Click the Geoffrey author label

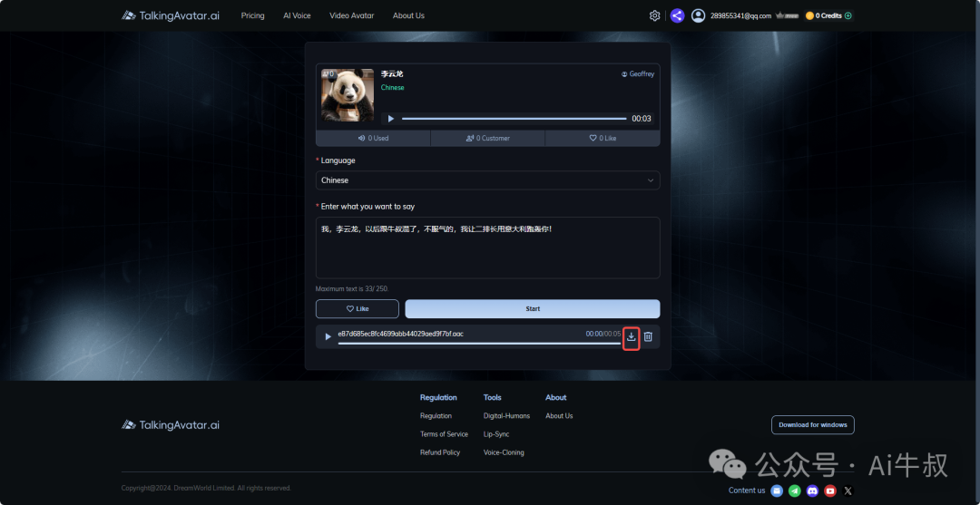[638, 74]
